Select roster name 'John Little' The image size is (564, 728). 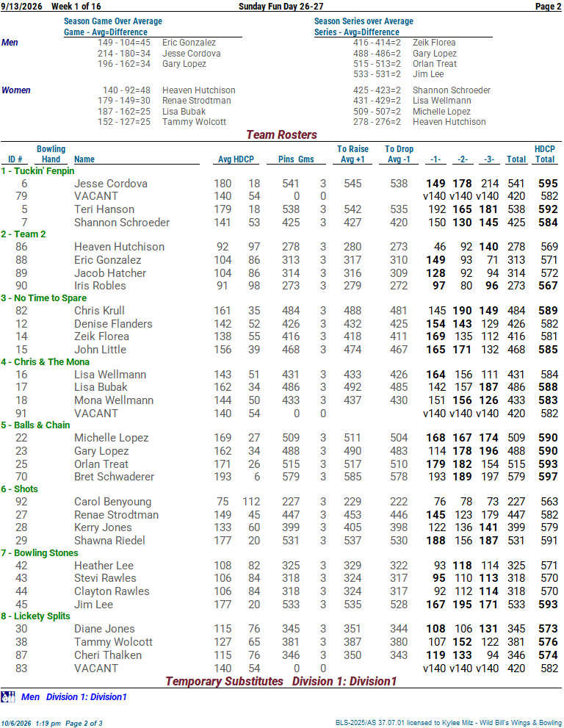[100, 350]
